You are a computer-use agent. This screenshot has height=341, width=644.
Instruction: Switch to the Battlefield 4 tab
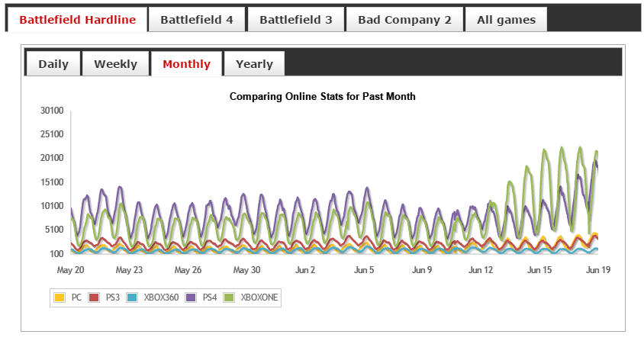click(x=196, y=20)
